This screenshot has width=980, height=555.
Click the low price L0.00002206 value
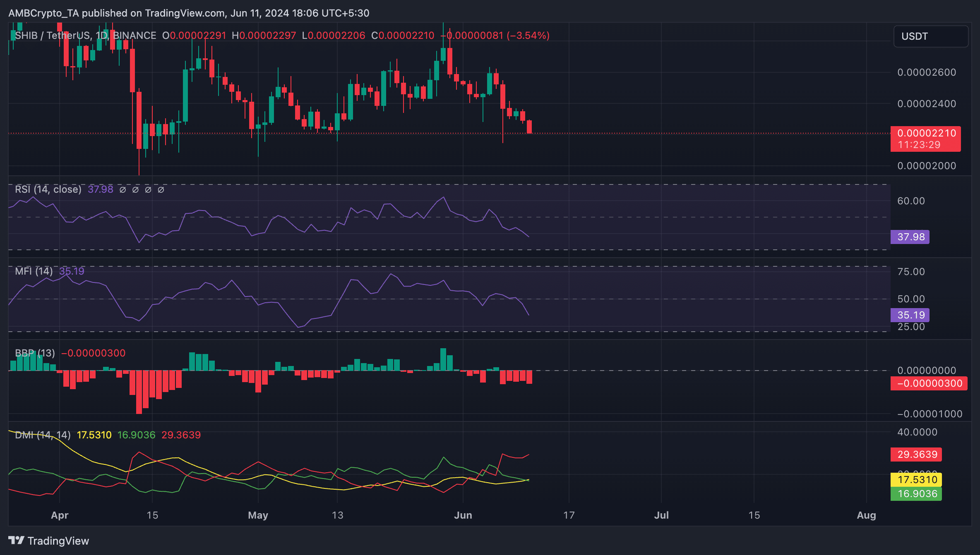pos(334,36)
